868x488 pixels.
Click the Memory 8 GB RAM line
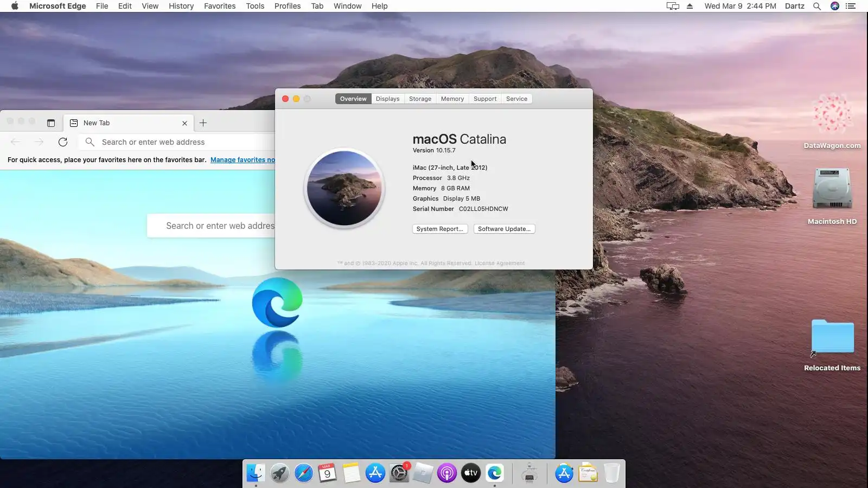(x=441, y=188)
